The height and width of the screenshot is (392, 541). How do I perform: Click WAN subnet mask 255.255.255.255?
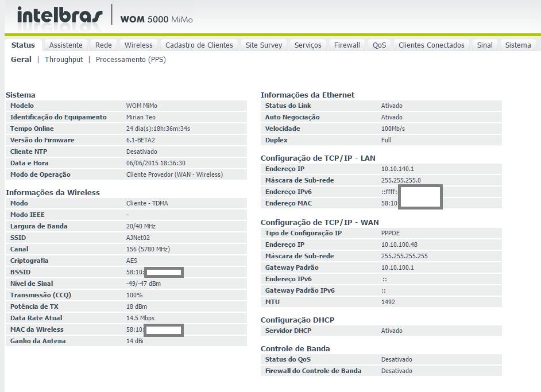(404, 256)
